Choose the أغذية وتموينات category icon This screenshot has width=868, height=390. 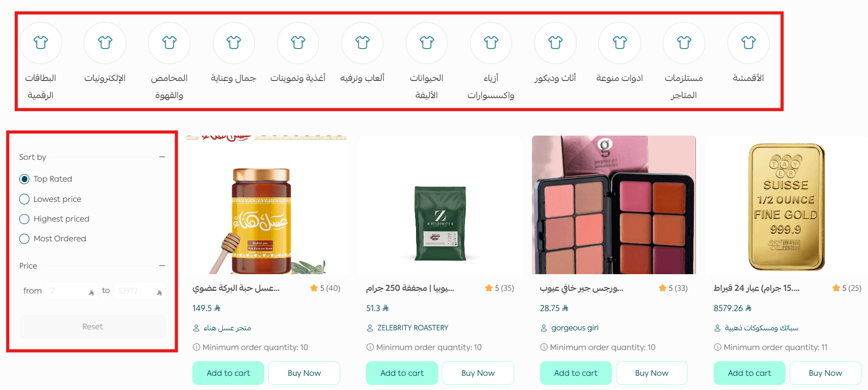coord(298,43)
